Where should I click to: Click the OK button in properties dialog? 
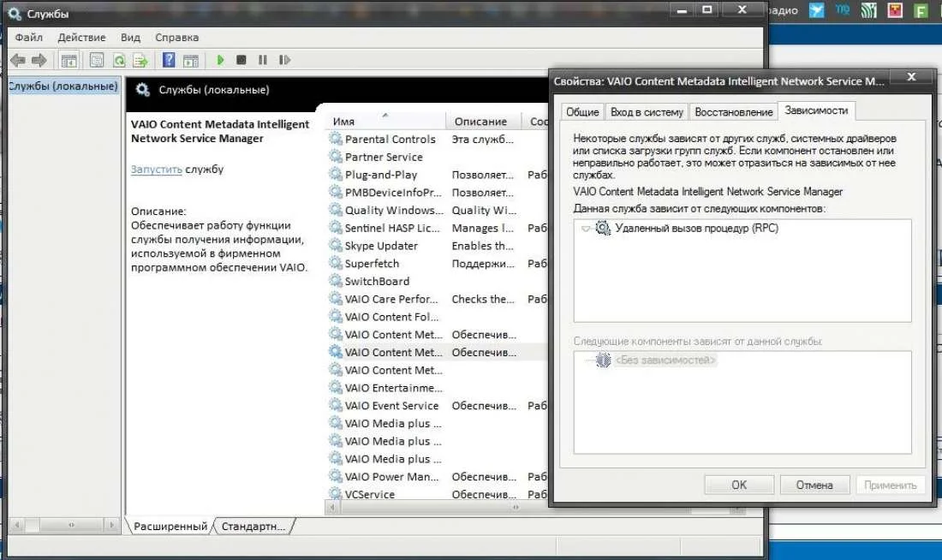click(739, 485)
